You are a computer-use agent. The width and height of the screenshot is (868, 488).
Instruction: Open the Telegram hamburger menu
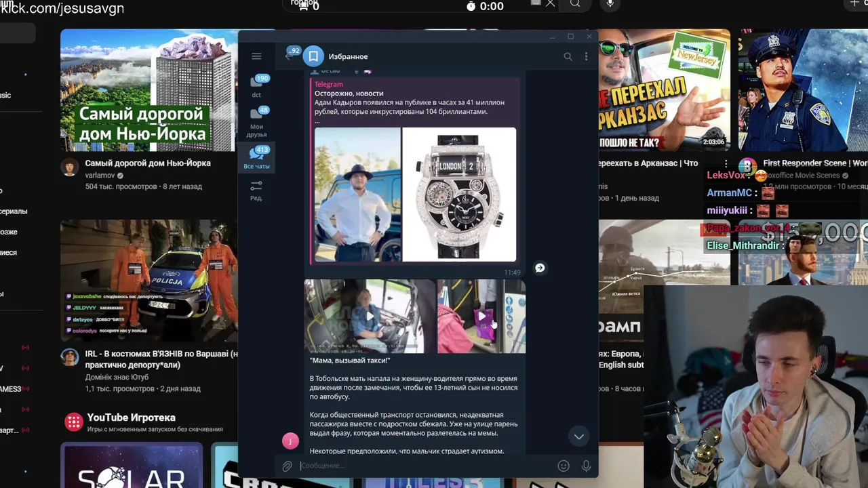256,56
